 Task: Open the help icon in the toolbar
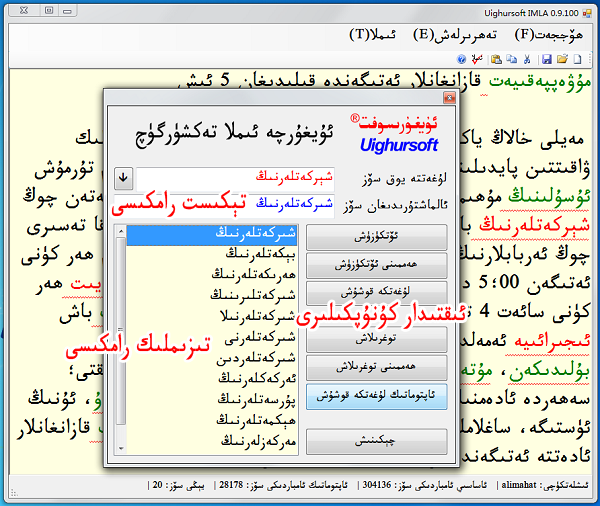pyautogui.click(x=461, y=59)
